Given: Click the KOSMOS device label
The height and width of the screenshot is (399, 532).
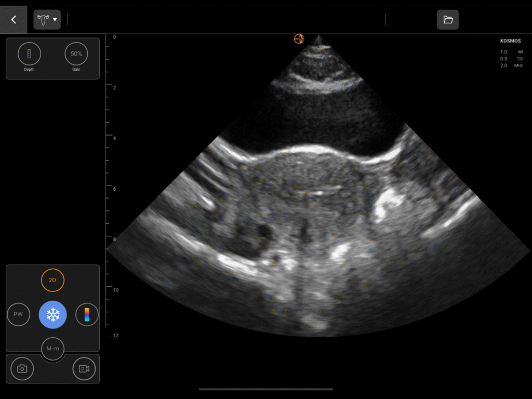Looking at the screenshot, I should click(511, 41).
